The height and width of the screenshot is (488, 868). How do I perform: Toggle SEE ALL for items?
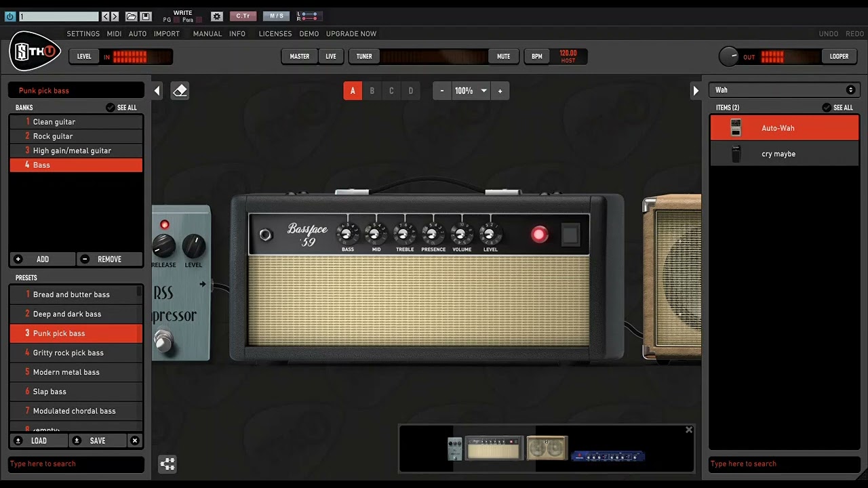[x=837, y=108]
